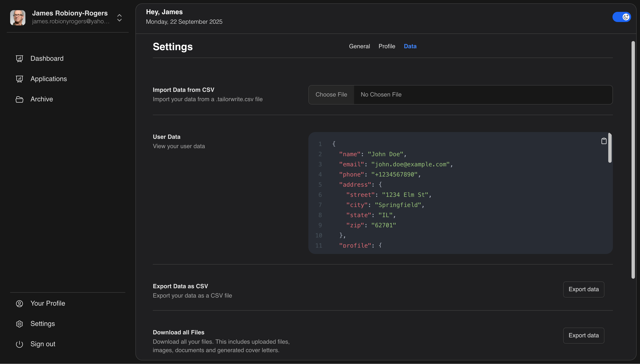Open Applications via its sidebar icon

(19, 79)
